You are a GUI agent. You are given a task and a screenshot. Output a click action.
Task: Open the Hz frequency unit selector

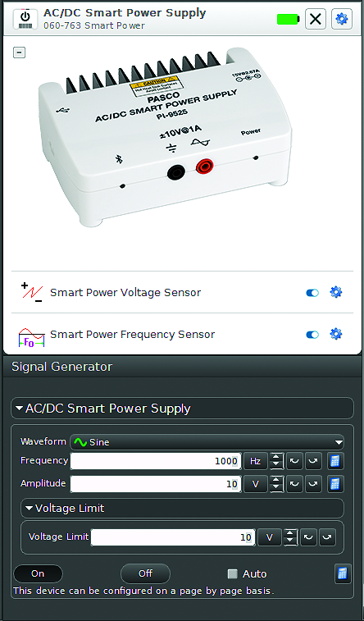coord(255,461)
